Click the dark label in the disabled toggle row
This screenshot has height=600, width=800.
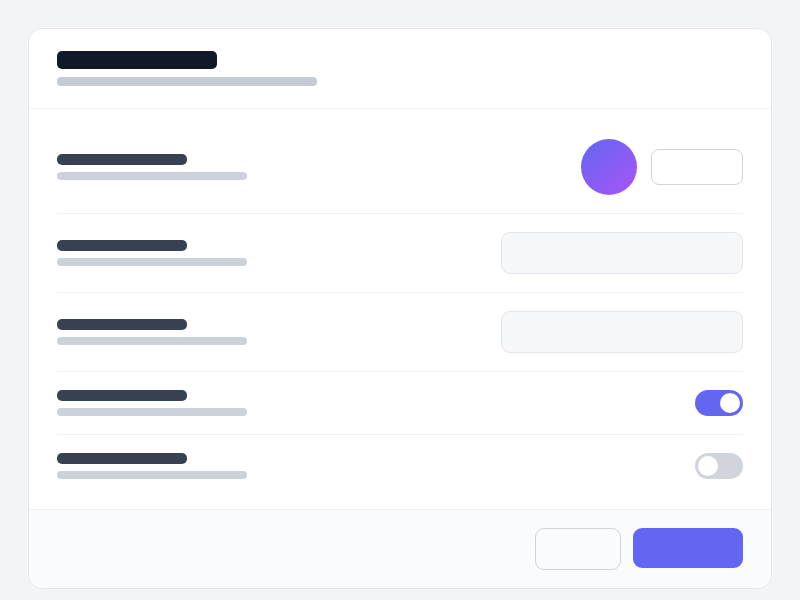(122, 458)
